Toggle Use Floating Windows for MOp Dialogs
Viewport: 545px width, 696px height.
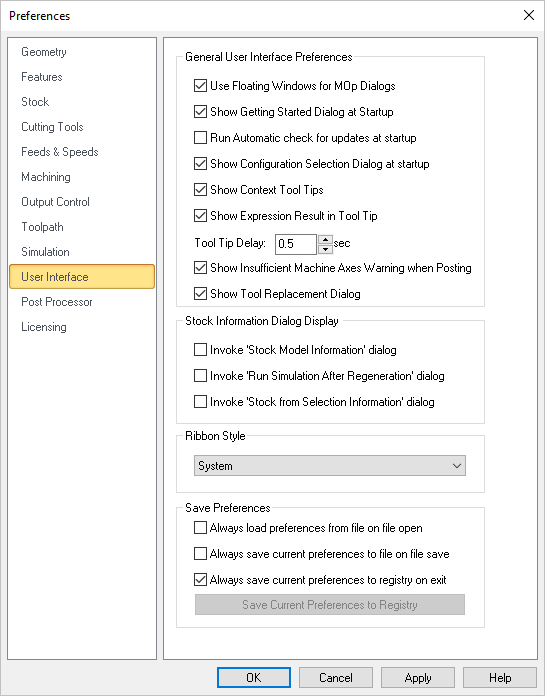point(200,86)
